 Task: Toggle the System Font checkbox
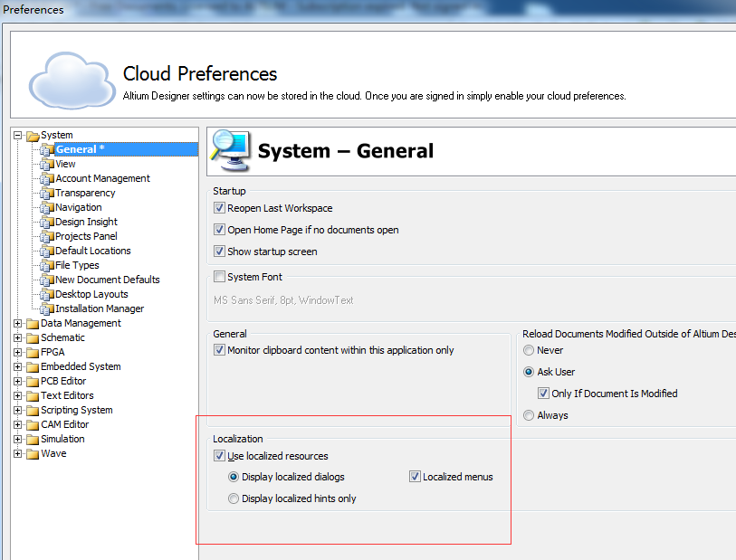pyautogui.click(x=219, y=277)
